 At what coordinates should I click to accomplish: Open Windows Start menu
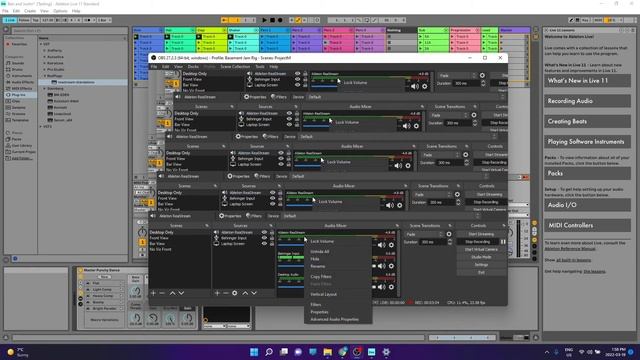click(254, 352)
